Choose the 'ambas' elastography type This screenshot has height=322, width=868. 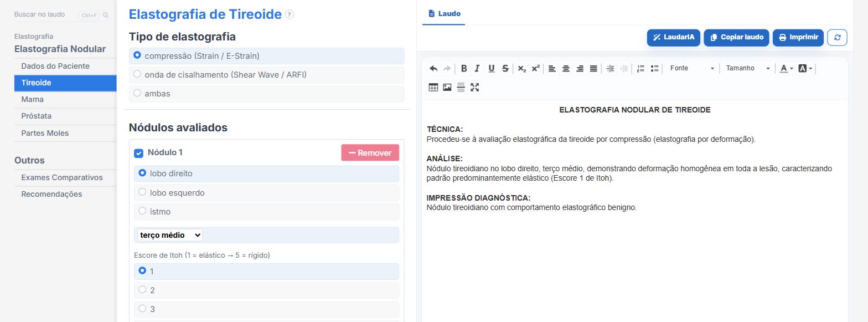[x=267, y=94]
